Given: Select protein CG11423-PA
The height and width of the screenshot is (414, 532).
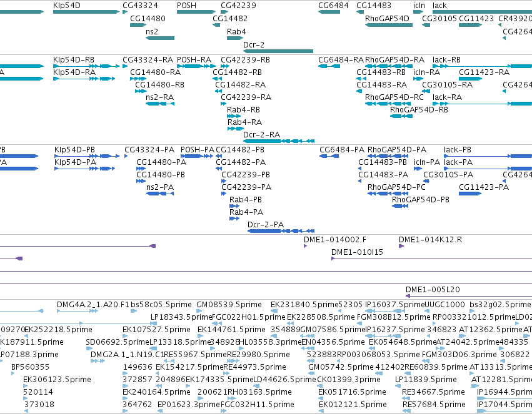Looking at the screenshot, I should point(484,187).
